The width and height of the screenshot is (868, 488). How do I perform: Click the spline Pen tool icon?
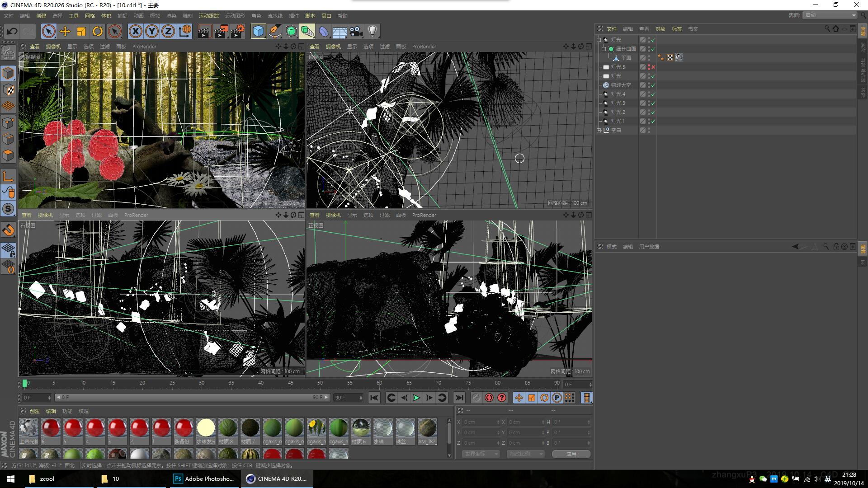[x=275, y=31]
